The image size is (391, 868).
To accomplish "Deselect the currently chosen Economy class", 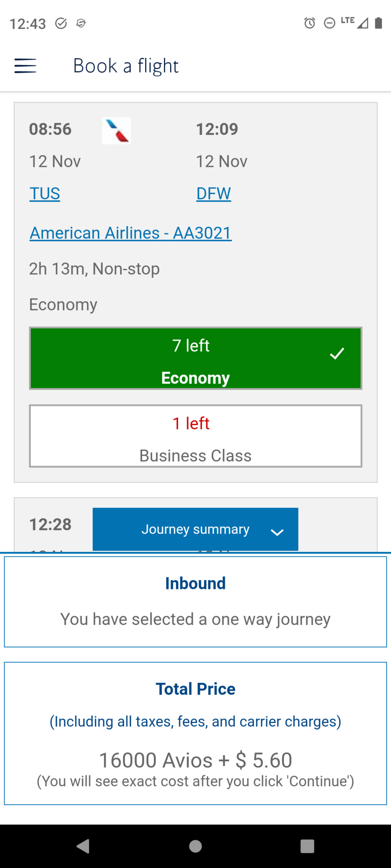I will 195,358.
